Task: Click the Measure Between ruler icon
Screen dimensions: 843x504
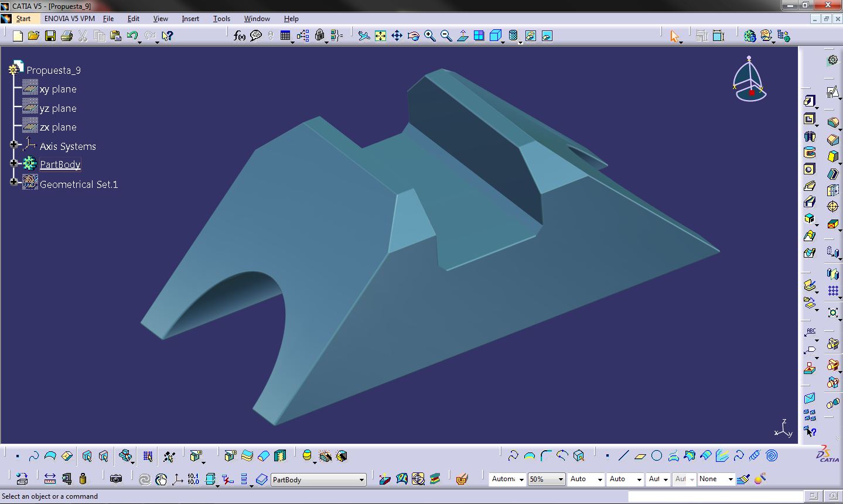Action: tap(50, 479)
